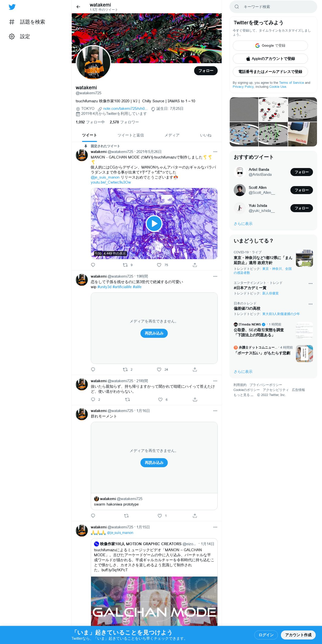Screen dimensions: 322x644
Task: Open more options for #日本アカデミー賞 trend
Action: pos(310,283)
